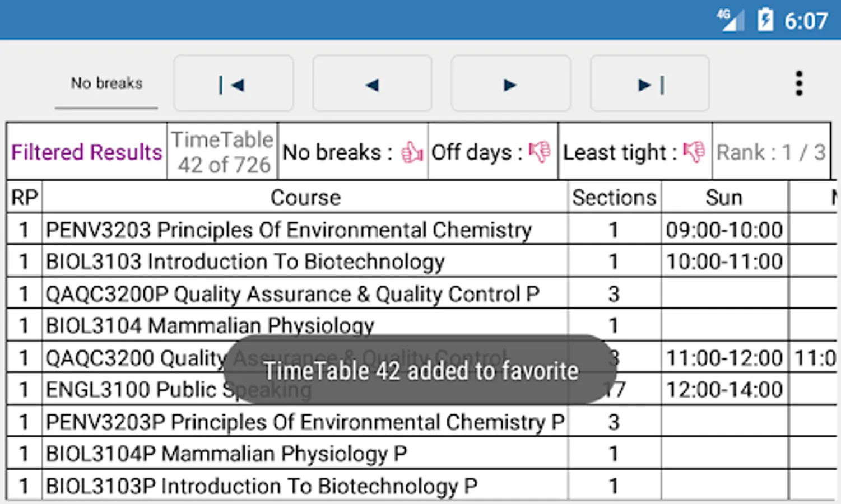
Task: Click the TimeTable 42 of 726 counter
Action: (223, 152)
